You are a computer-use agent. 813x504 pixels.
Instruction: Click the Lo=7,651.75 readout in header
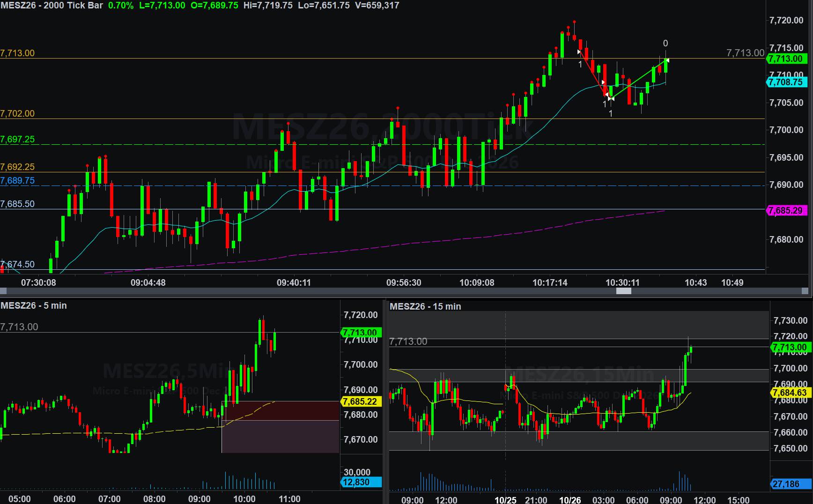coord(324,6)
